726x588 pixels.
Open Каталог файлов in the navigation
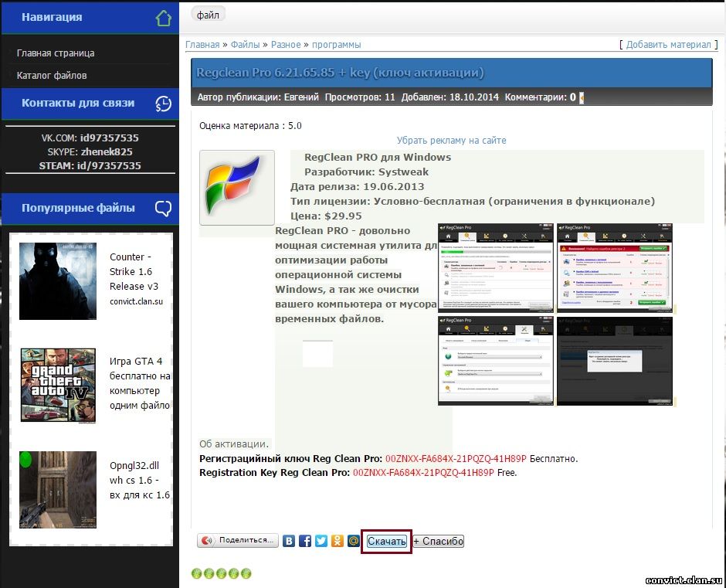point(52,76)
